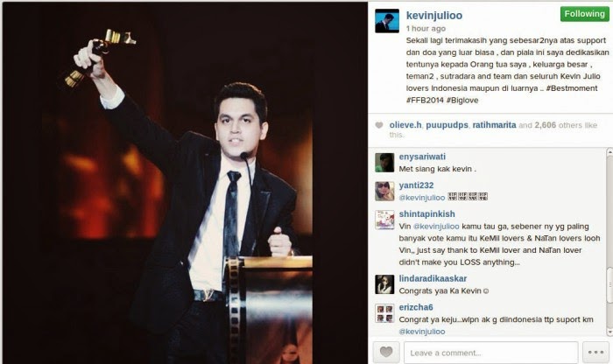Click the heart like button beside comment box
Image resolution: width=613 pixels, height=364 pixels.
pos(386,352)
